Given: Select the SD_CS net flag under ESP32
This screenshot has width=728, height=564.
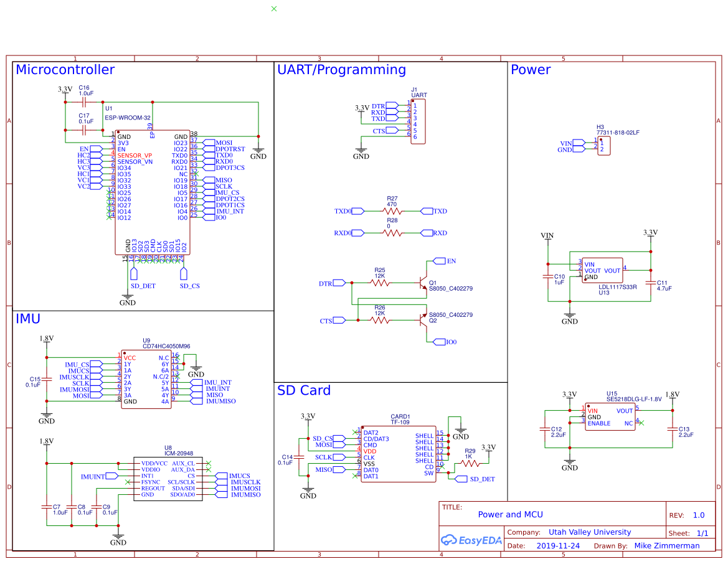Looking at the screenshot, I should (184, 273).
